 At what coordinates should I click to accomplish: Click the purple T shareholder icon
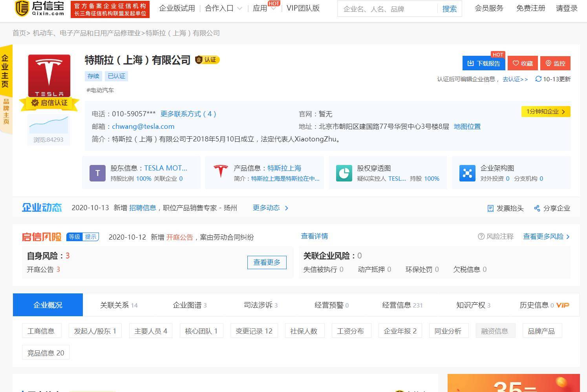97,173
